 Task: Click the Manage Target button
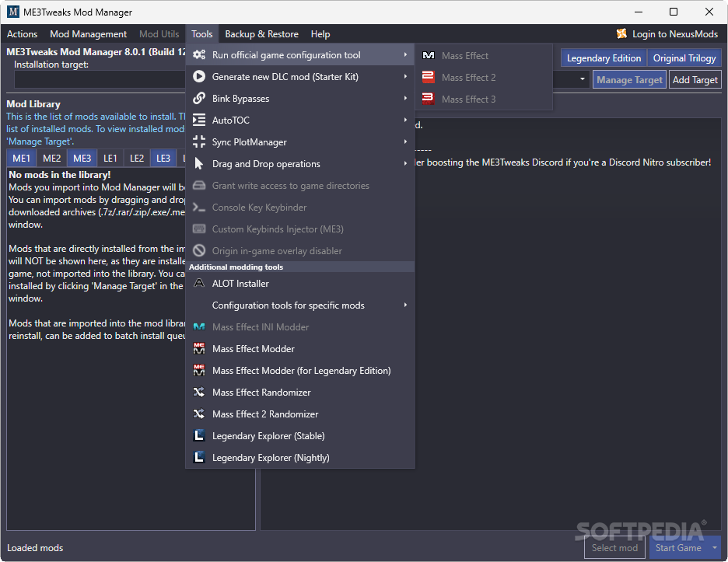pos(629,80)
